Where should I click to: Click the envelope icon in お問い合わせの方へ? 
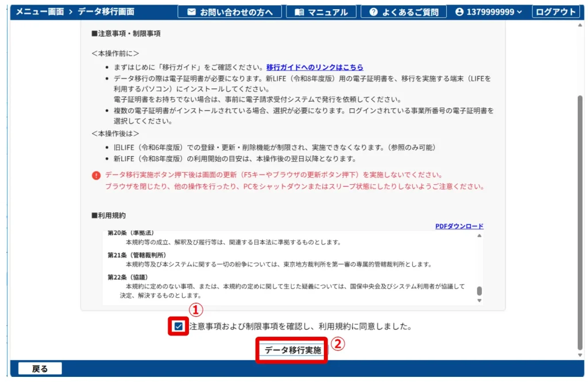point(191,12)
